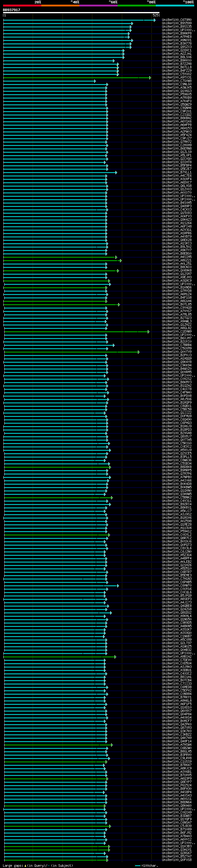The height and width of the screenshot is (868, 197).
Task: Click hit label UniRef100_P59605
Action: [177, 94]
